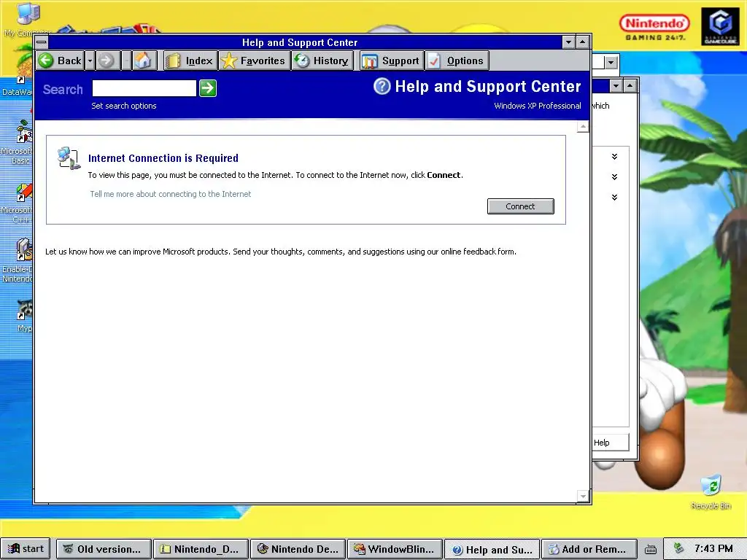Click the Connect button
Viewport: 747px width, 560px height.
(520, 206)
